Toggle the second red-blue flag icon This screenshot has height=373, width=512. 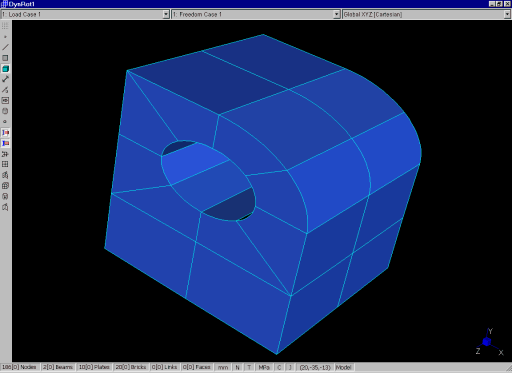coord(5,143)
